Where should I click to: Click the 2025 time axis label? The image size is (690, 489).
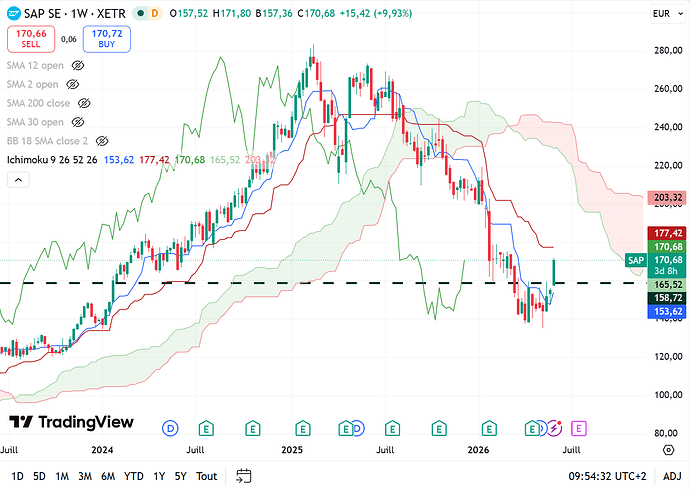[292, 450]
